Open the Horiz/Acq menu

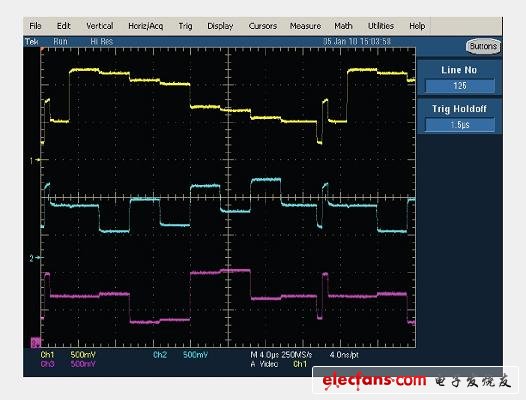point(146,26)
